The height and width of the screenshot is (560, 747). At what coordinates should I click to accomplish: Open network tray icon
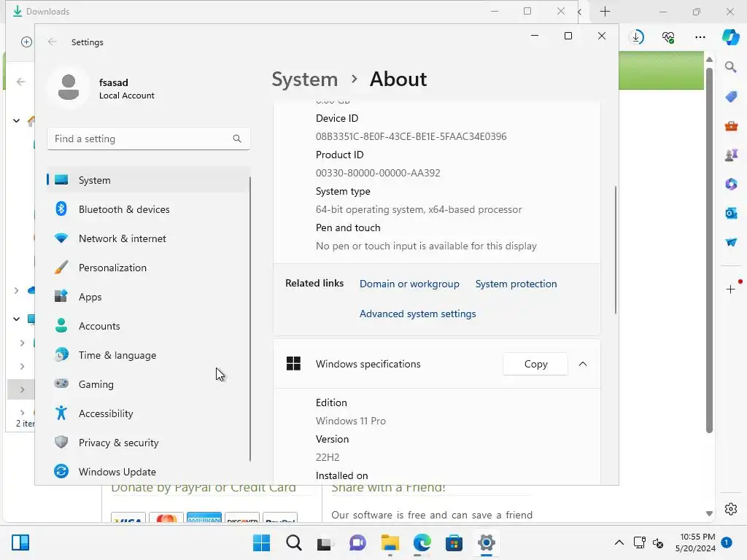click(639, 542)
